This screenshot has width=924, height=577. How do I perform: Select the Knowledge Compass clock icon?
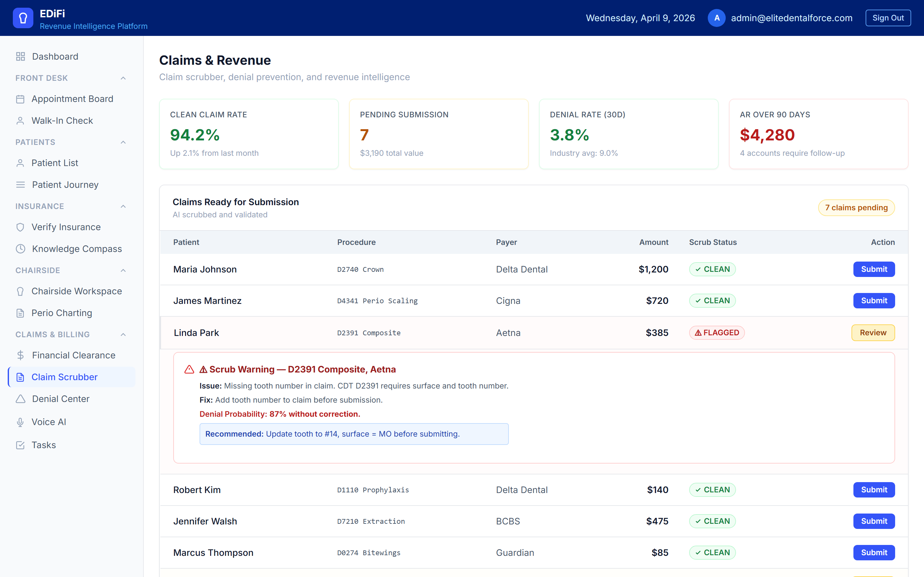(x=21, y=249)
